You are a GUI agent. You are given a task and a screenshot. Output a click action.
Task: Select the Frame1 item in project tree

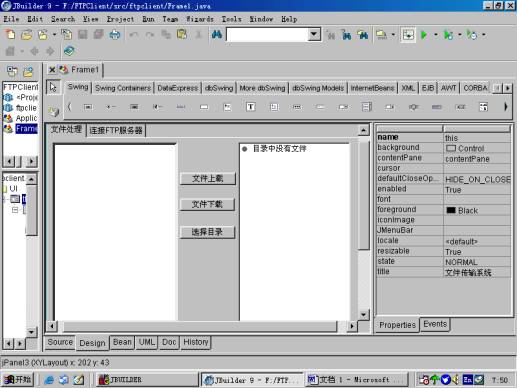[26, 128]
